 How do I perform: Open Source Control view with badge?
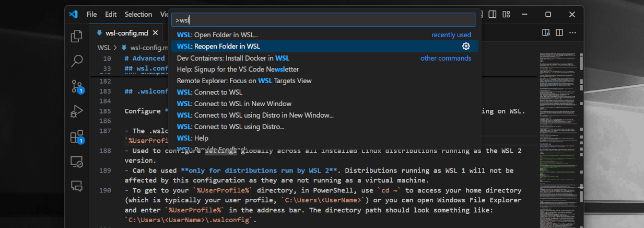[77, 86]
